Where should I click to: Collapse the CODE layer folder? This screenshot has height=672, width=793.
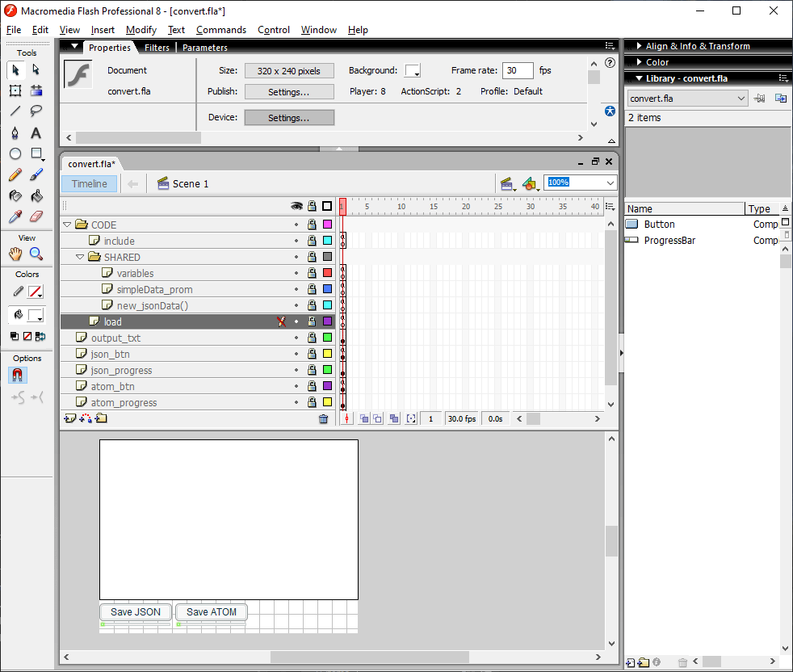coord(69,225)
